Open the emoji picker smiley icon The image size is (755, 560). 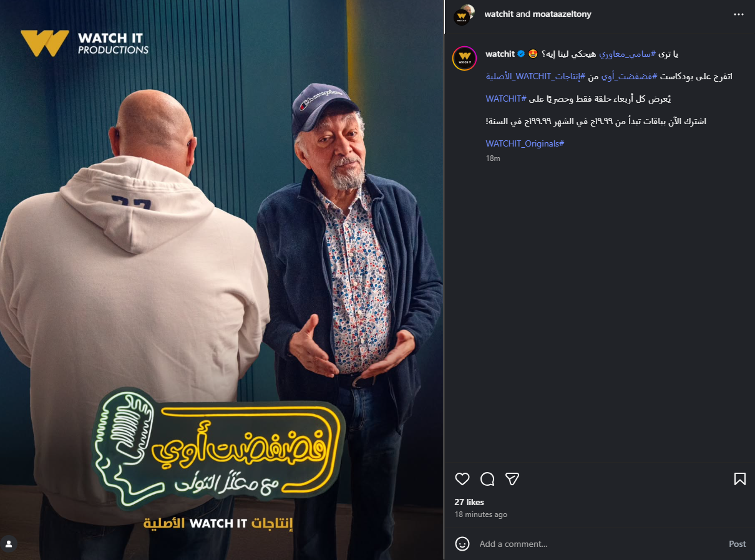[x=462, y=544]
